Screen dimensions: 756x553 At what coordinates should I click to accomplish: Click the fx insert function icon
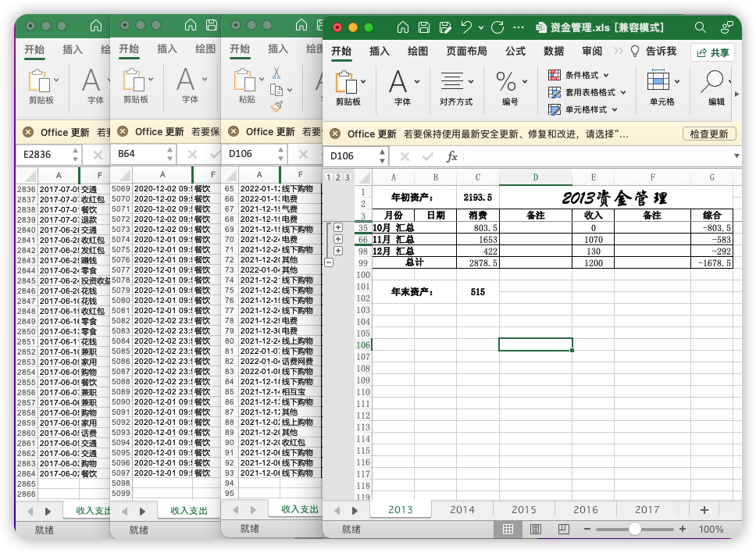[x=451, y=156]
